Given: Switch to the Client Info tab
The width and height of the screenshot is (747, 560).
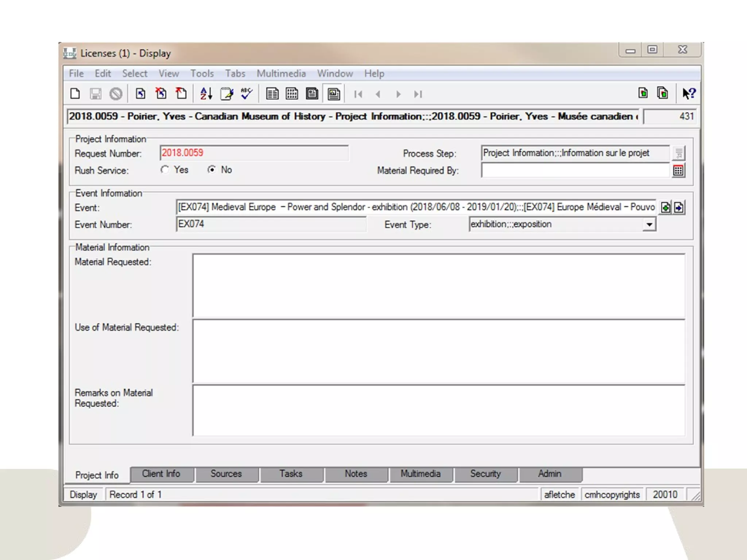Looking at the screenshot, I should pos(161,474).
